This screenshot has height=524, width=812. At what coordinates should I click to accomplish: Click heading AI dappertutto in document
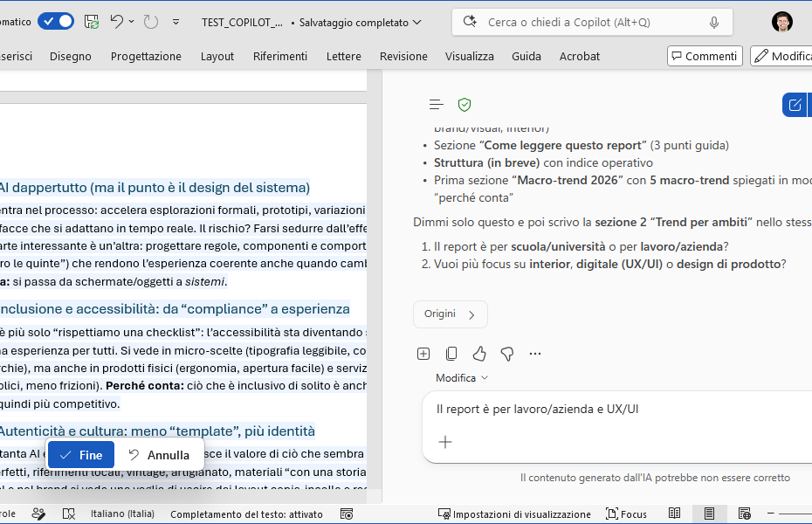pos(155,188)
